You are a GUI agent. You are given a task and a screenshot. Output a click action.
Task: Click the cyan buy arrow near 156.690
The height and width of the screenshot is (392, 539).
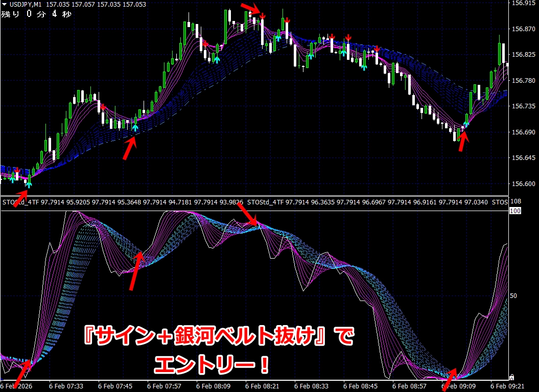pyautogui.click(x=135, y=127)
